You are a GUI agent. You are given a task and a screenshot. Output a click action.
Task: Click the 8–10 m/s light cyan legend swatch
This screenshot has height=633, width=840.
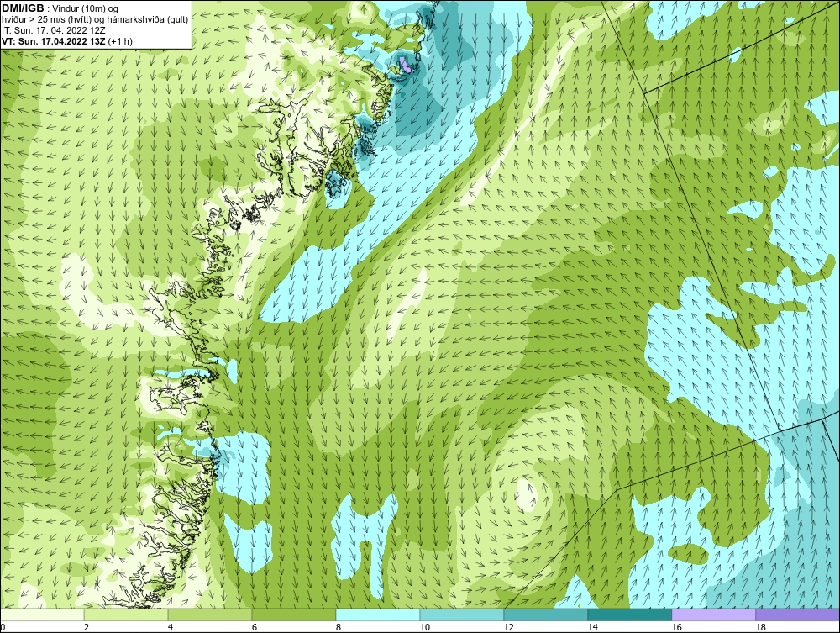(x=378, y=615)
